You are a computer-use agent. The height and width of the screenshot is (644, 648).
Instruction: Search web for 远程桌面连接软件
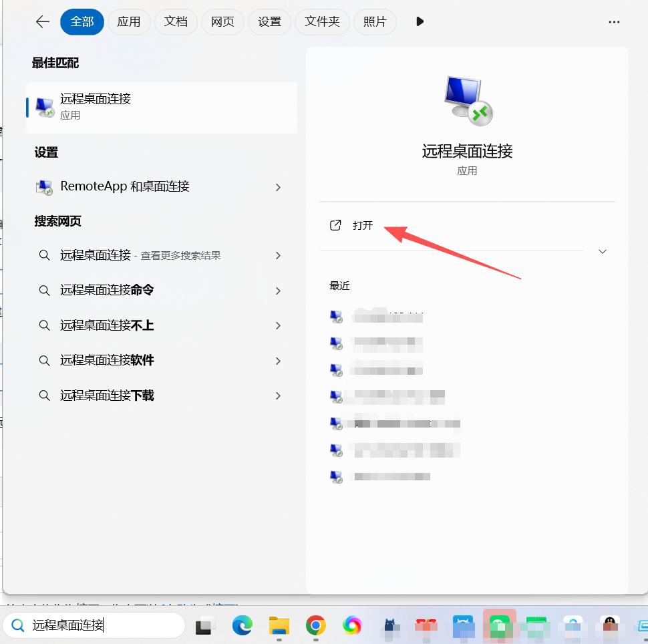[x=107, y=361]
